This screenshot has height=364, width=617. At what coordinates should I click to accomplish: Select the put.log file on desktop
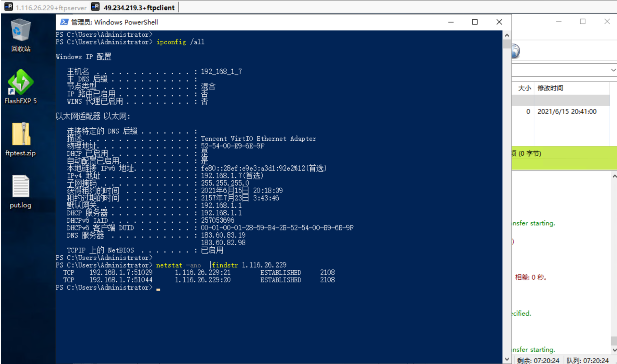tap(21, 191)
